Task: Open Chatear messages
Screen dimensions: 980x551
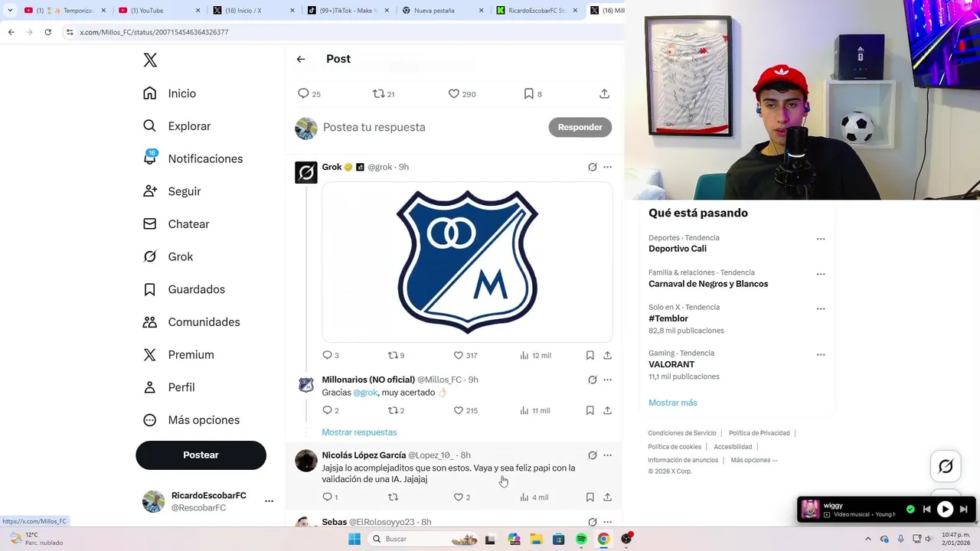Action: [176, 224]
